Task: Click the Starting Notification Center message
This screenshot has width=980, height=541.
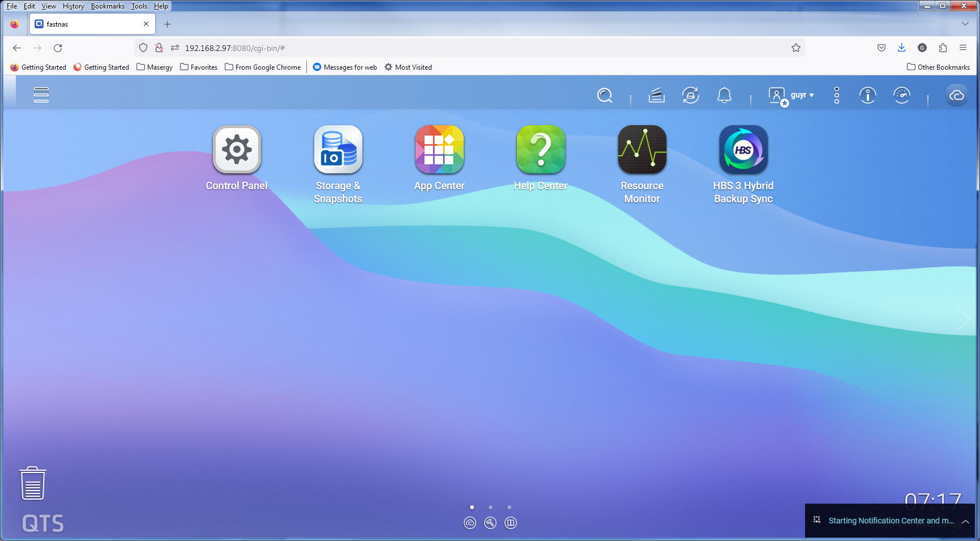Action: [891, 521]
